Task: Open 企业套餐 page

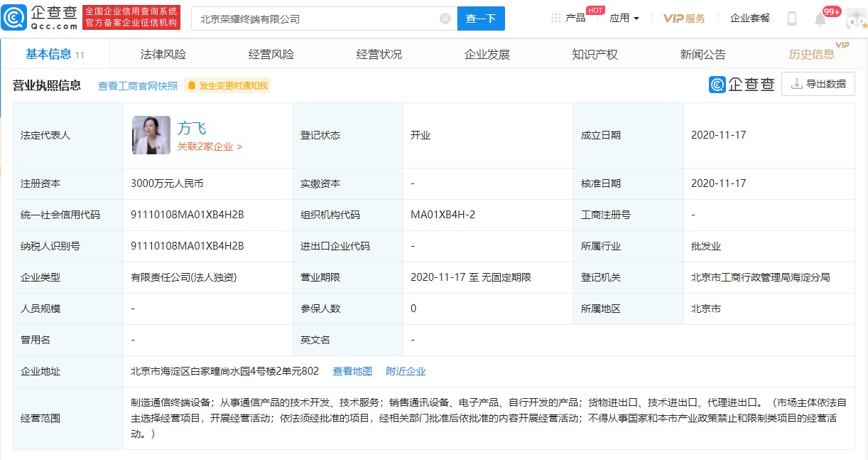Action: pos(750,18)
